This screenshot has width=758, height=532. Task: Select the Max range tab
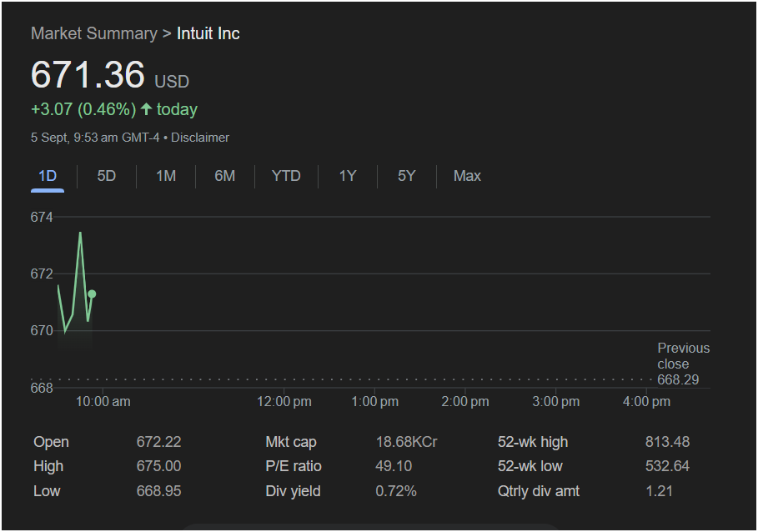point(467,176)
